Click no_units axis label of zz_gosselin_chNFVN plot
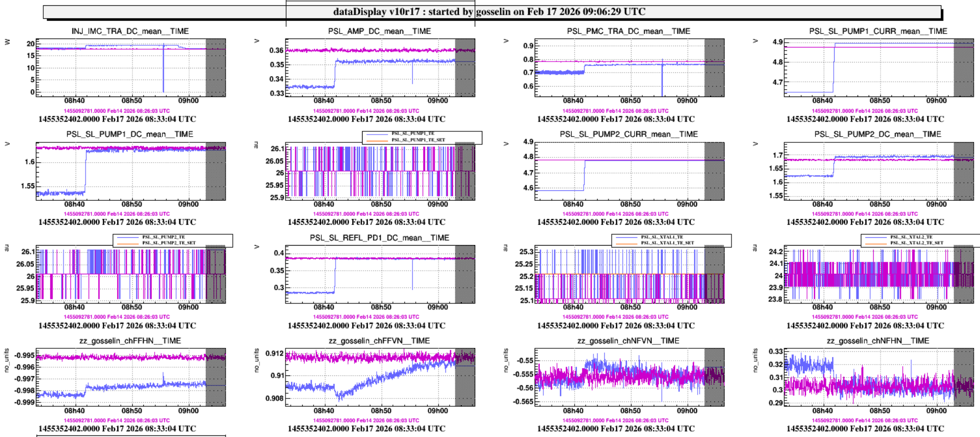 (x=505, y=361)
